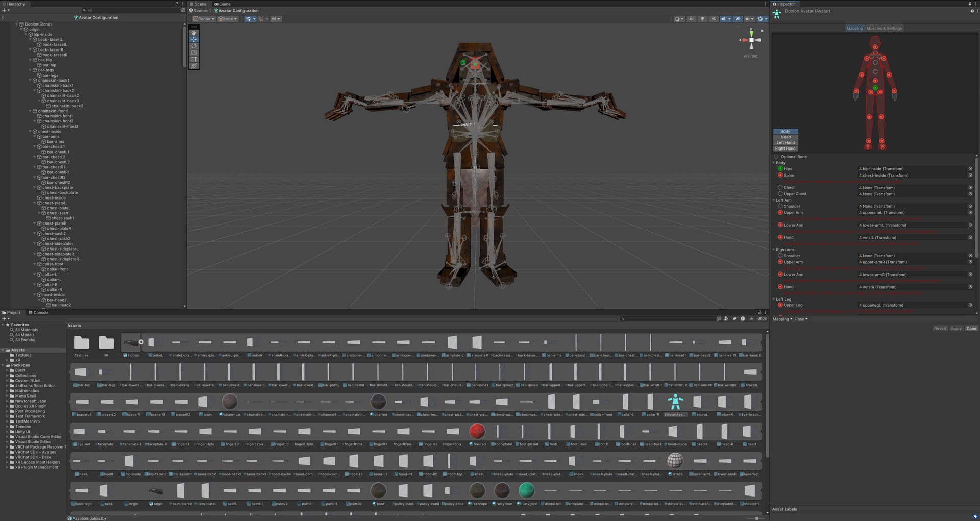
Task: Click the search by label tag icon
Action: pos(734,319)
